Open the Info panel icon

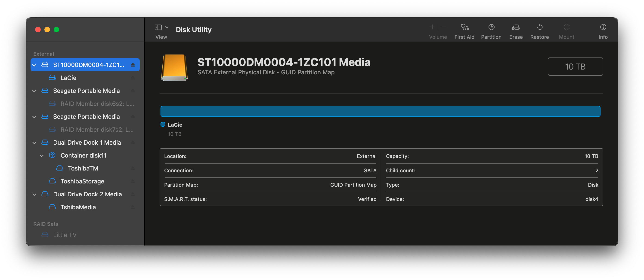pyautogui.click(x=603, y=27)
